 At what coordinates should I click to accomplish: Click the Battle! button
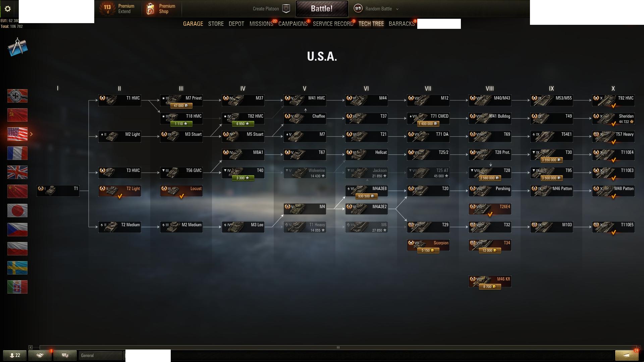[322, 9]
